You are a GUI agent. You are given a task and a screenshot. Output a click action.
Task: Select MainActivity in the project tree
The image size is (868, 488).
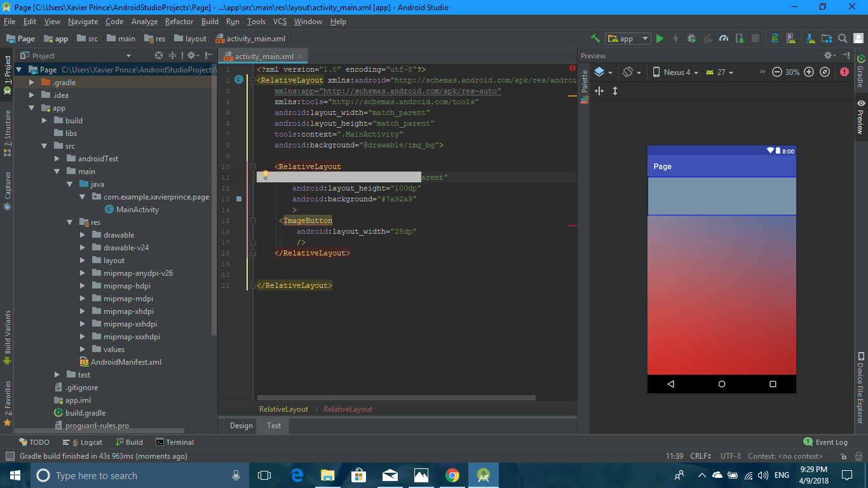137,210
